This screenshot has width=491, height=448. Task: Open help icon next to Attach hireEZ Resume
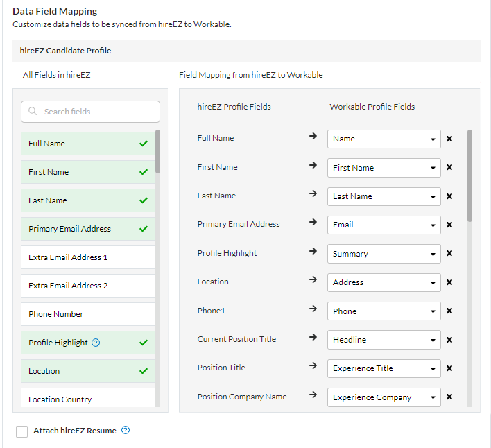coord(126,430)
